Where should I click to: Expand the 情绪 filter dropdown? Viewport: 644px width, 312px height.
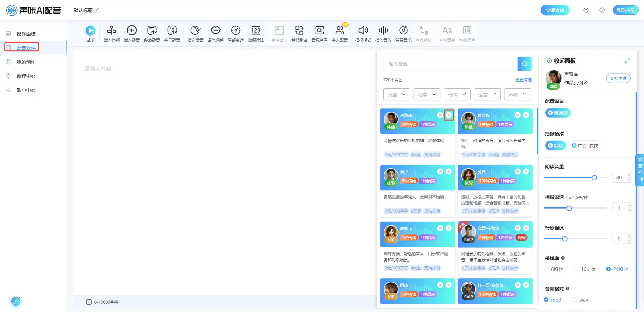[457, 95]
